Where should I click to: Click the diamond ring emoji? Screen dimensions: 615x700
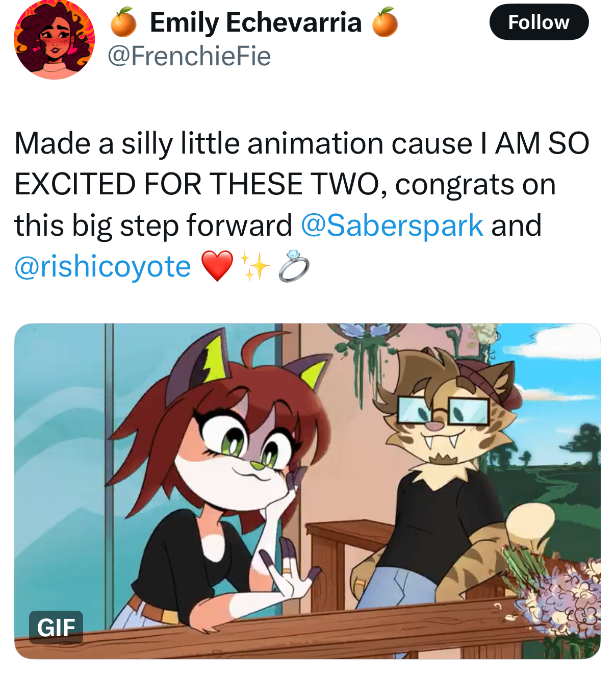(x=294, y=266)
